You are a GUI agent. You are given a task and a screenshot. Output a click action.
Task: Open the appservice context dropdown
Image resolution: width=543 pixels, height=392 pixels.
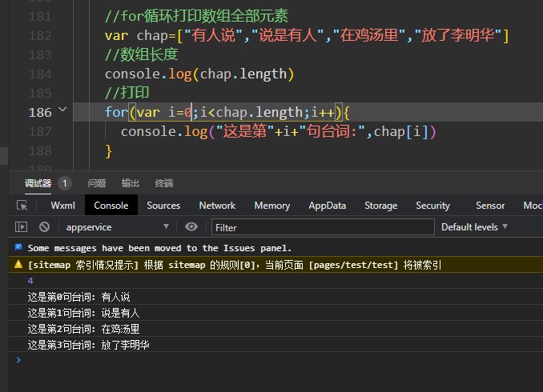[x=118, y=227]
